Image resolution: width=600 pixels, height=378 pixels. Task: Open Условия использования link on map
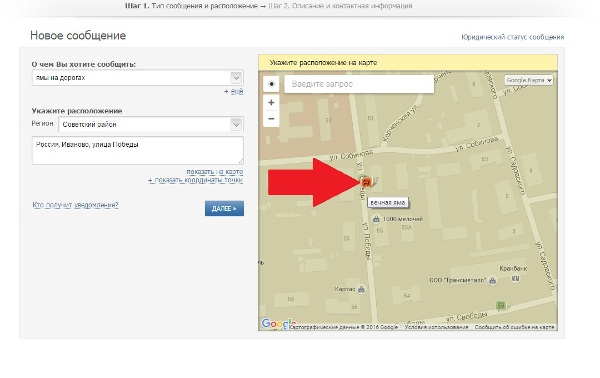pyautogui.click(x=436, y=327)
